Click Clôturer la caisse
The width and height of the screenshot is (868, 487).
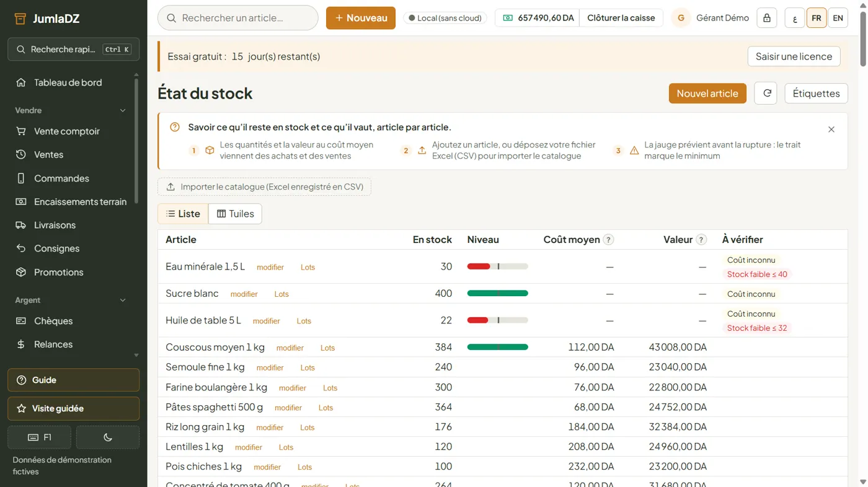(x=621, y=18)
